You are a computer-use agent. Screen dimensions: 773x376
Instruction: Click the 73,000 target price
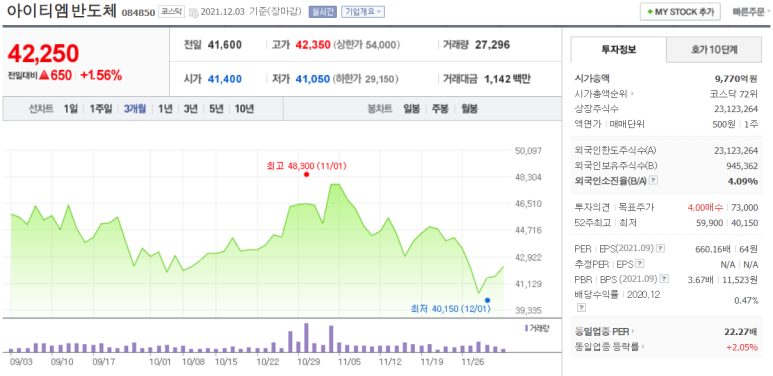(745, 207)
